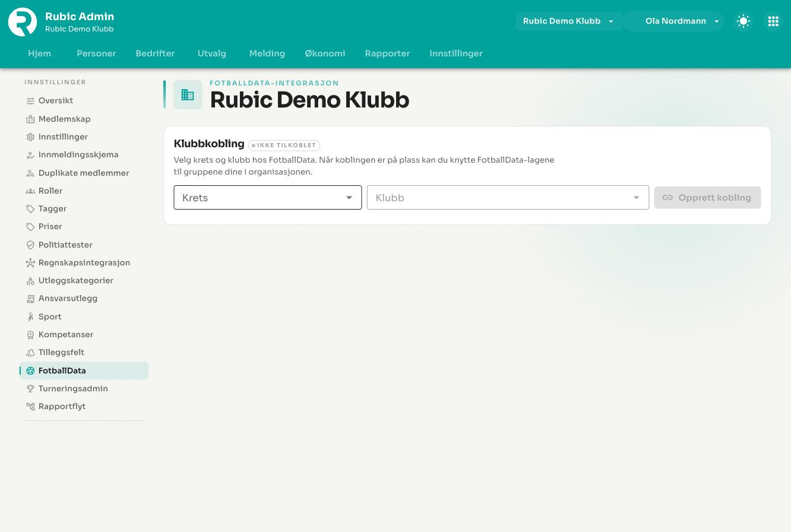This screenshot has height=532, width=791.
Task: Open the Ola Nordmann user menu
Action: coord(675,21)
